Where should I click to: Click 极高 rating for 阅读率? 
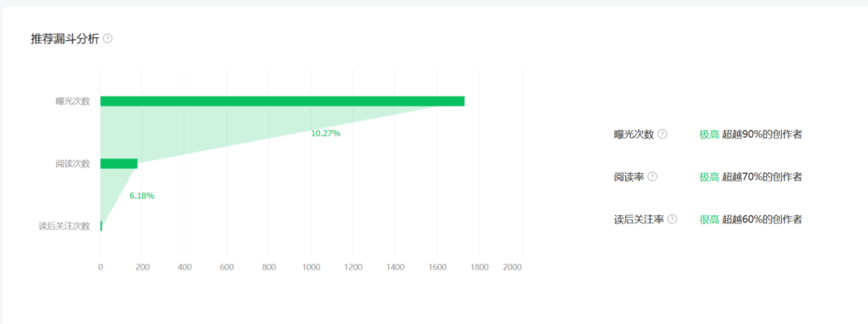[709, 177]
